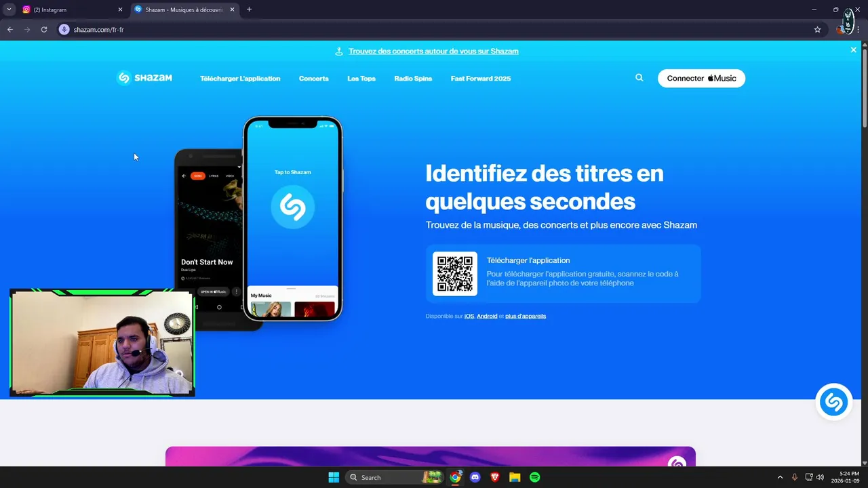Open Télécharger L'application menu item
Screen dimensions: 868x488
click(240, 79)
